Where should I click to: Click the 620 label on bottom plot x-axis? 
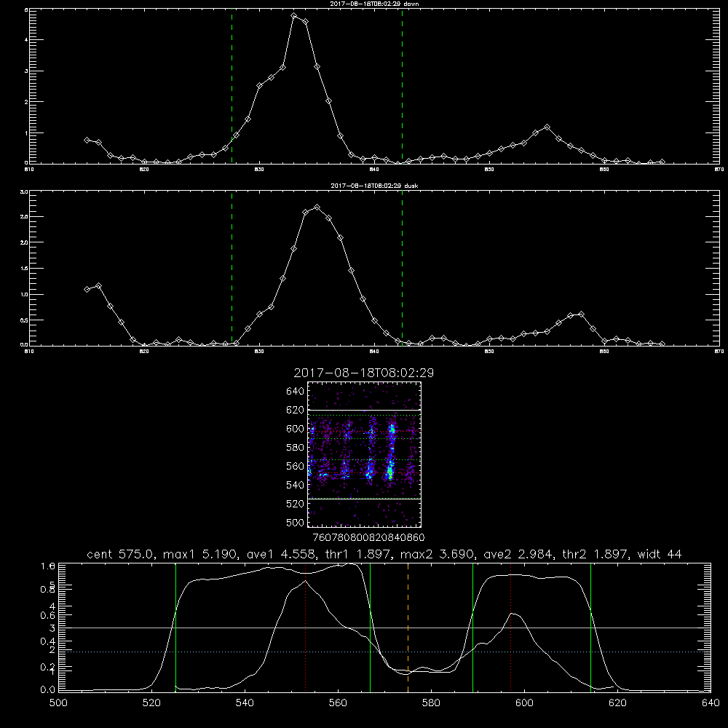[617, 703]
